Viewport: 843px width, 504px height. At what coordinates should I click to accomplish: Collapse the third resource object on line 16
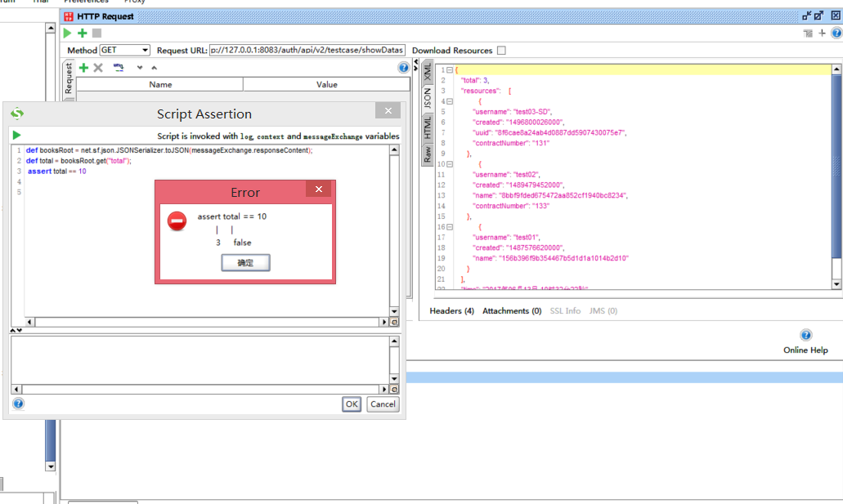(450, 227)
